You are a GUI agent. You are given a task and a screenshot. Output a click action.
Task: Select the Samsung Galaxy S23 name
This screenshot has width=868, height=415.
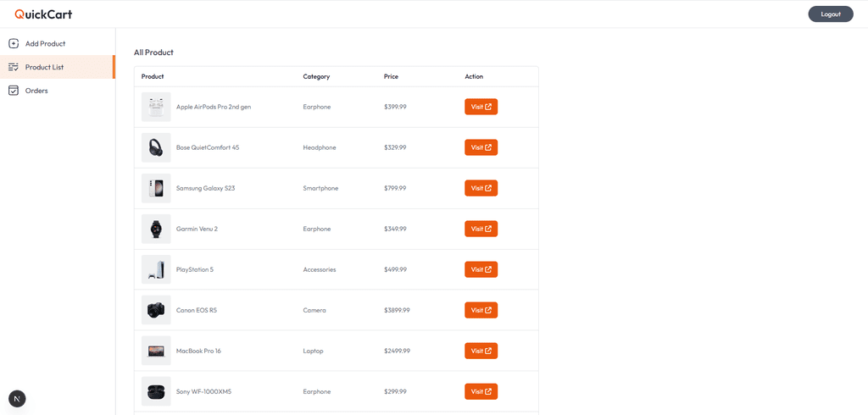pyautogui.click(x=205, y=188)
